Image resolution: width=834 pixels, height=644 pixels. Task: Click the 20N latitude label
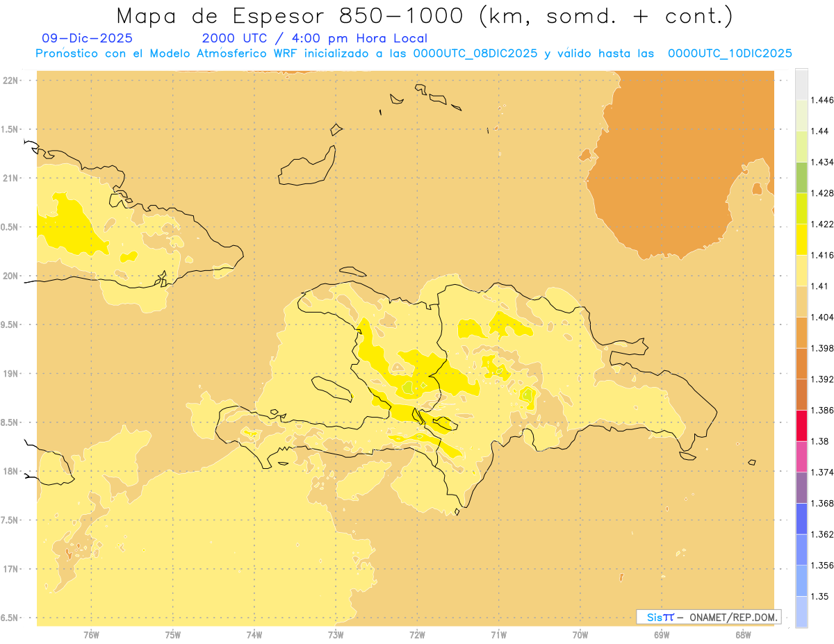click(x=10, y=276)
